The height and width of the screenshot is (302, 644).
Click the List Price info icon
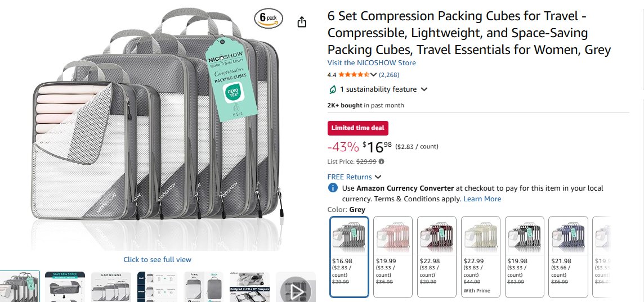click(x=382, y=161)
